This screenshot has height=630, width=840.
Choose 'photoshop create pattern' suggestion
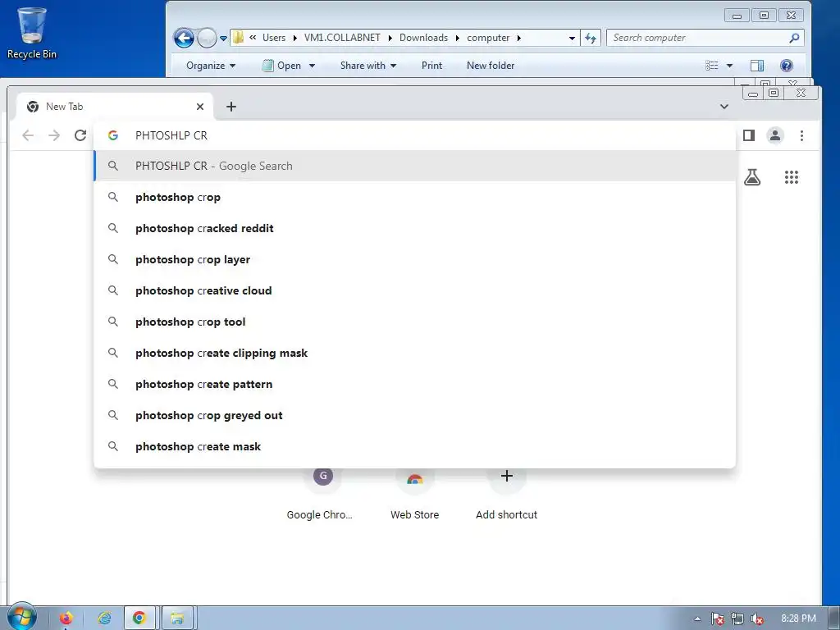click(x=414, y=384)
